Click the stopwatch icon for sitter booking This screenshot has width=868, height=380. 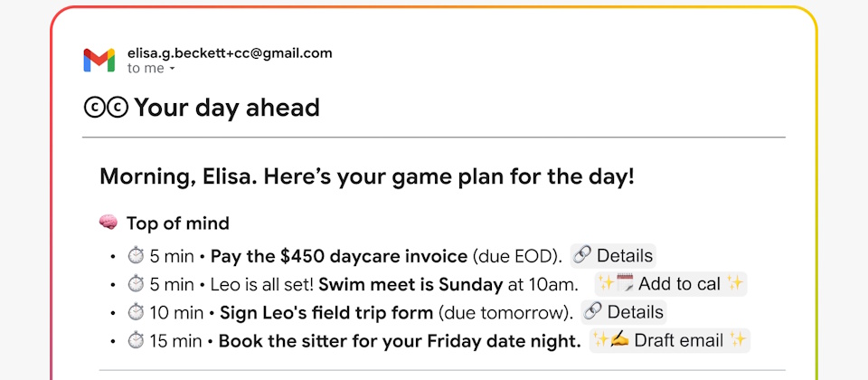[136, 342]
